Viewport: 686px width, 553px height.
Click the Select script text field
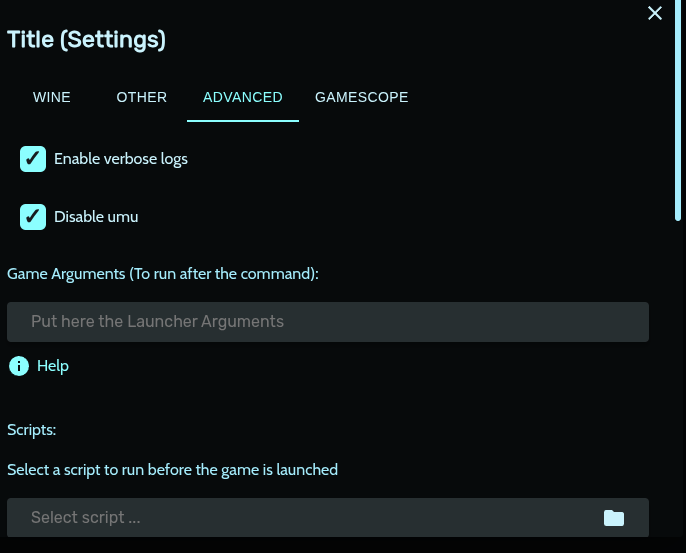tap(300, 518)
